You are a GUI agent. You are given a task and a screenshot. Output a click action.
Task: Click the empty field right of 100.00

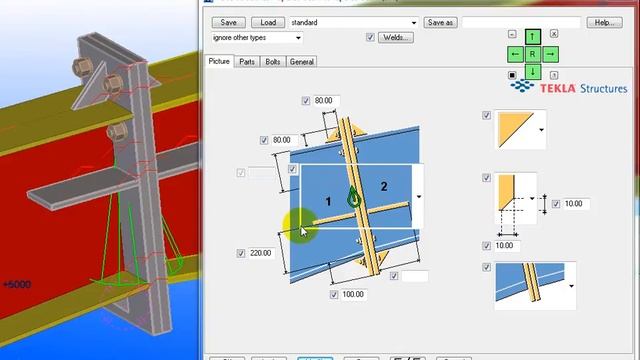coord(415,276)
